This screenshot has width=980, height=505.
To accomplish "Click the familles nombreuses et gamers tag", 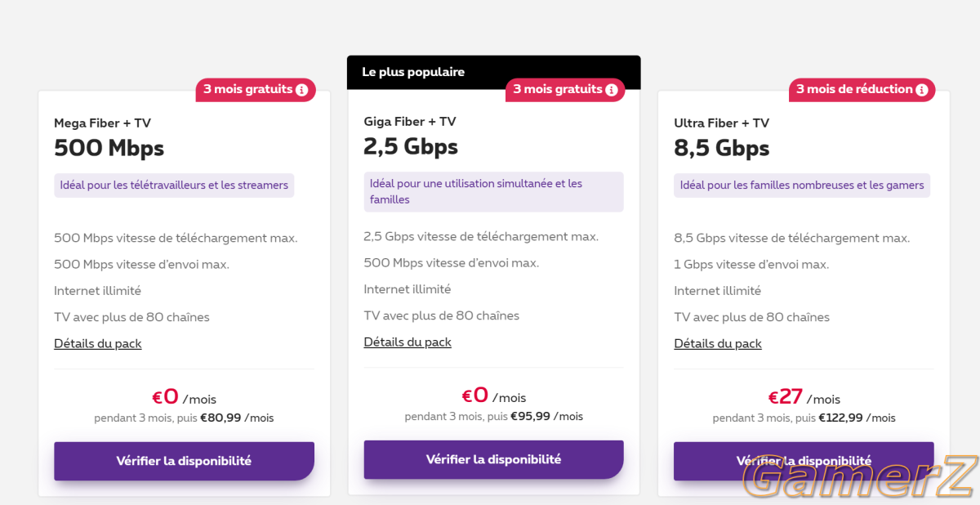I will pos(802,185).
